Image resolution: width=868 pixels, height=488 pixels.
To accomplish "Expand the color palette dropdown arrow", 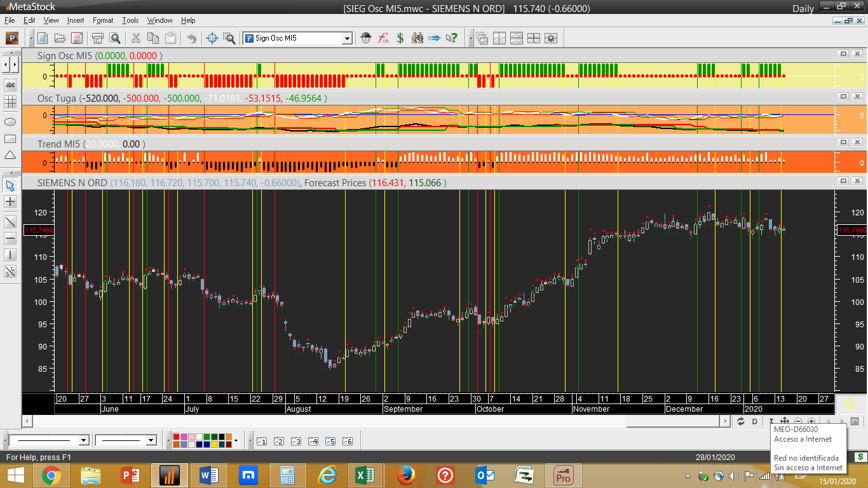I will pos(236,440).
